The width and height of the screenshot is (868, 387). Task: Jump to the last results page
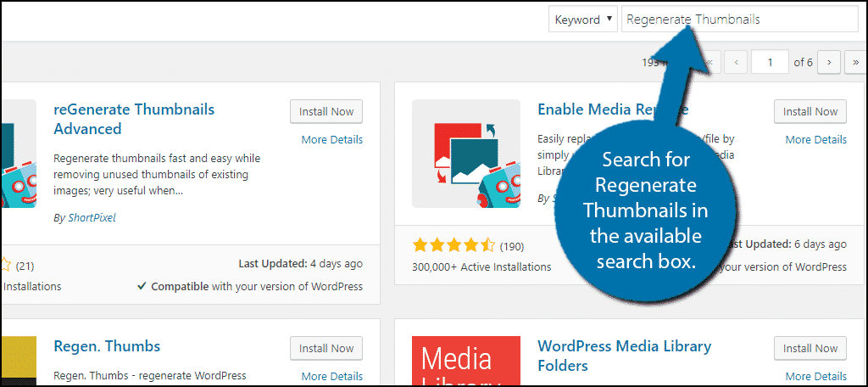[856, 62]
